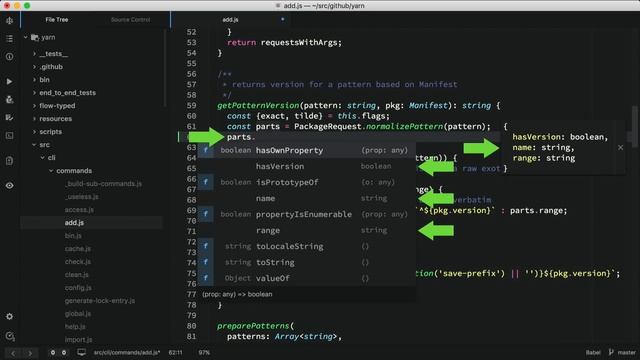Viewport: 640px width, 360px height.
Task: Choose propertyIsEnumerable autocomplete suggestion
Action: pyautogui.click(x=307, y=214)
